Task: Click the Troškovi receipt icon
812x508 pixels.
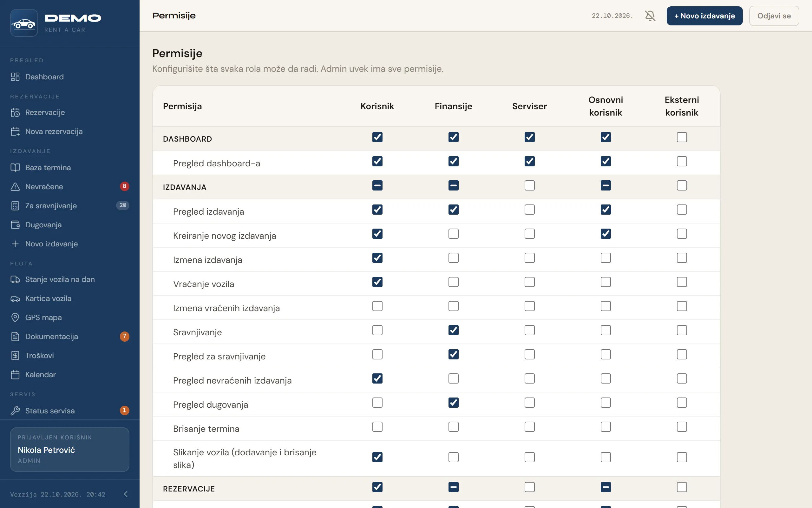Action: [15, 356]
